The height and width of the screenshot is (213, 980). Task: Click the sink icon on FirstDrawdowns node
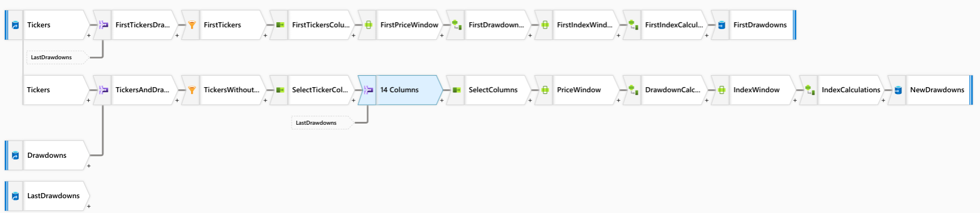[721, 25]
